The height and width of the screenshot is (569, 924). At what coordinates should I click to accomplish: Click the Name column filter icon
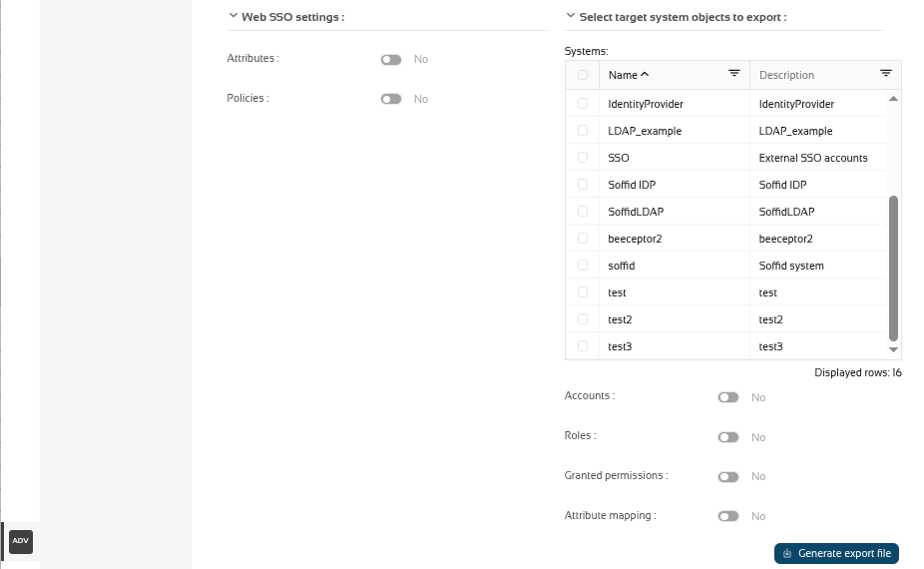point(733,74)
